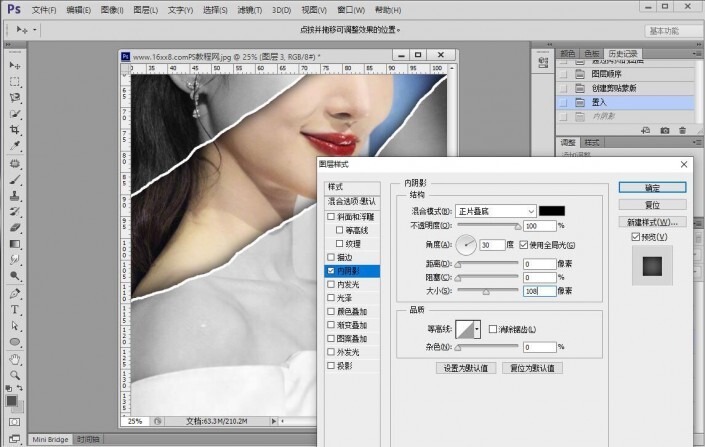The height and width of the screenshot is (447, 705).
Task: Open the 滤镜 (Filter) menu
Action: 274,8
